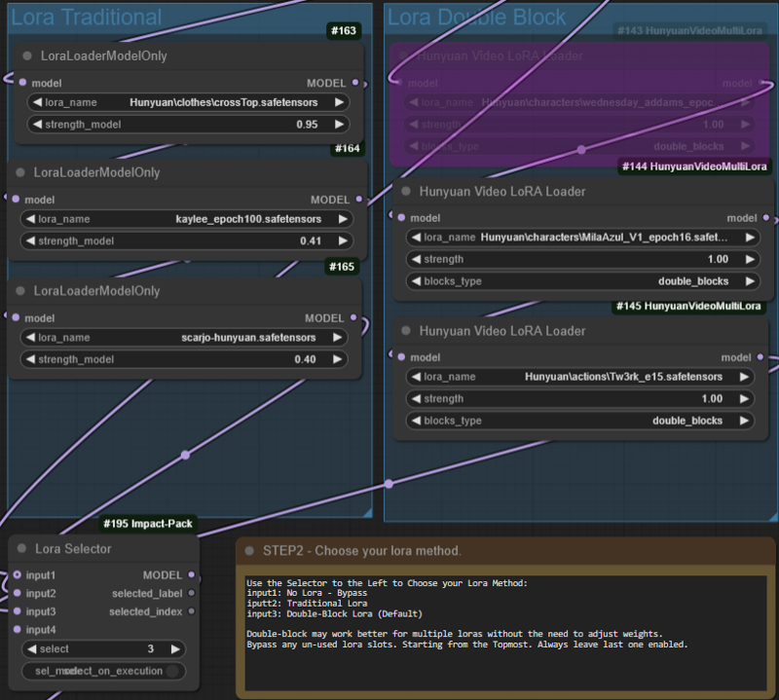Decrease strength in node #144 with left arrow

(416, 259)
